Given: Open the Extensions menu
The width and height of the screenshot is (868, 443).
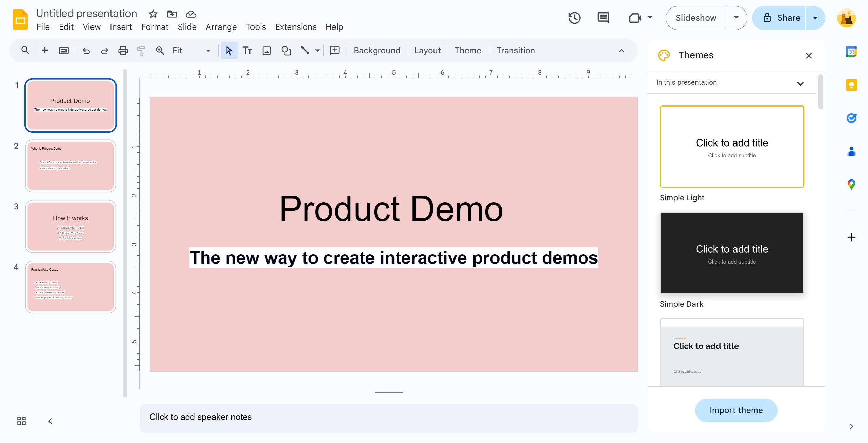Looking at the screenshot, I should pos(296,27).
